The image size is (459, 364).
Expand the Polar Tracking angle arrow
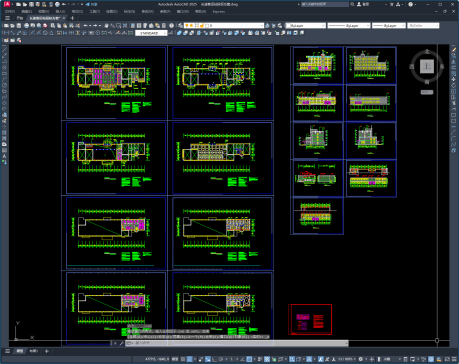coord(227,359)
